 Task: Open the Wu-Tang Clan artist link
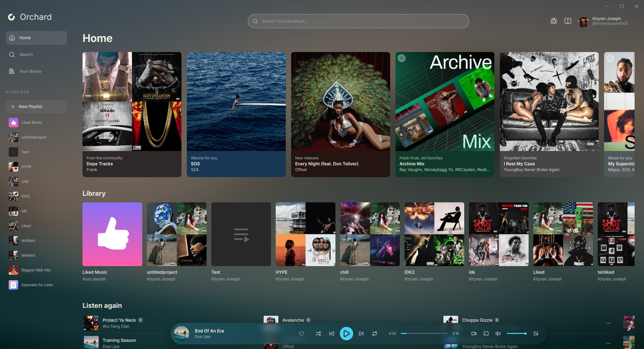pos(116,327)
